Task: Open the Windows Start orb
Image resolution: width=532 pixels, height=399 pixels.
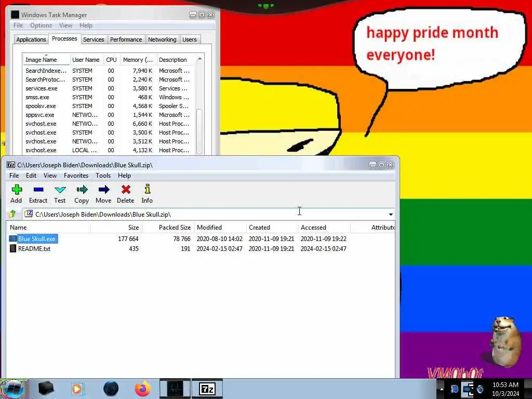Action: click(x=14, y=389)
